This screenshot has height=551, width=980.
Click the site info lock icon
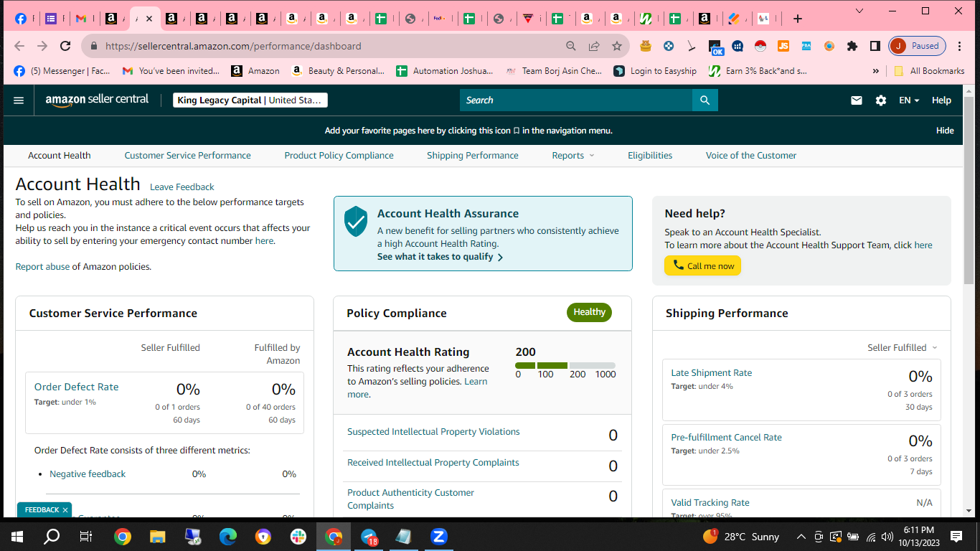(x=94, y=46)
